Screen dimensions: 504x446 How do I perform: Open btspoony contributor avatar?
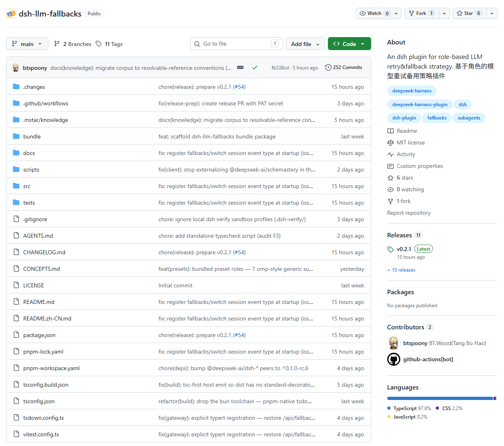[x=394, y=343]
